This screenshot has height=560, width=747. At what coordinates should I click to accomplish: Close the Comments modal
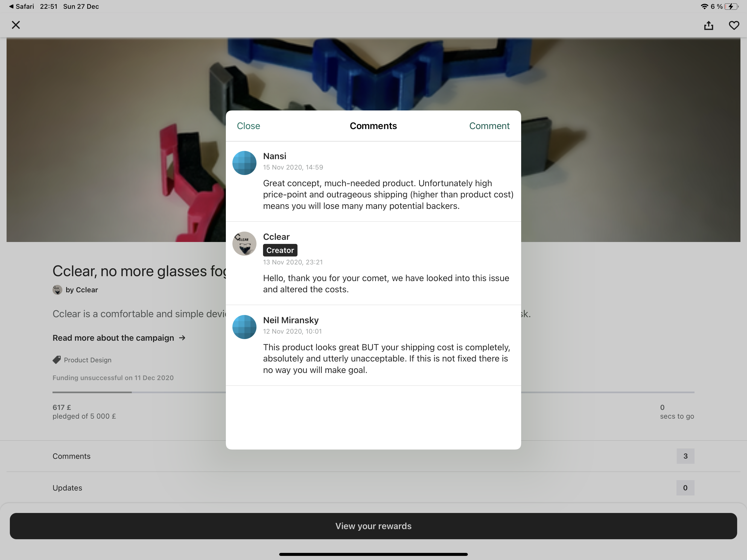(248, 126)
